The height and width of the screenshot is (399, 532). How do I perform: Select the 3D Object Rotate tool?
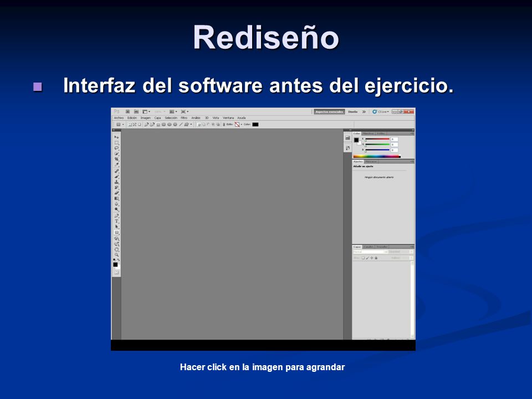pyautogui.click(x=116, y=238)
